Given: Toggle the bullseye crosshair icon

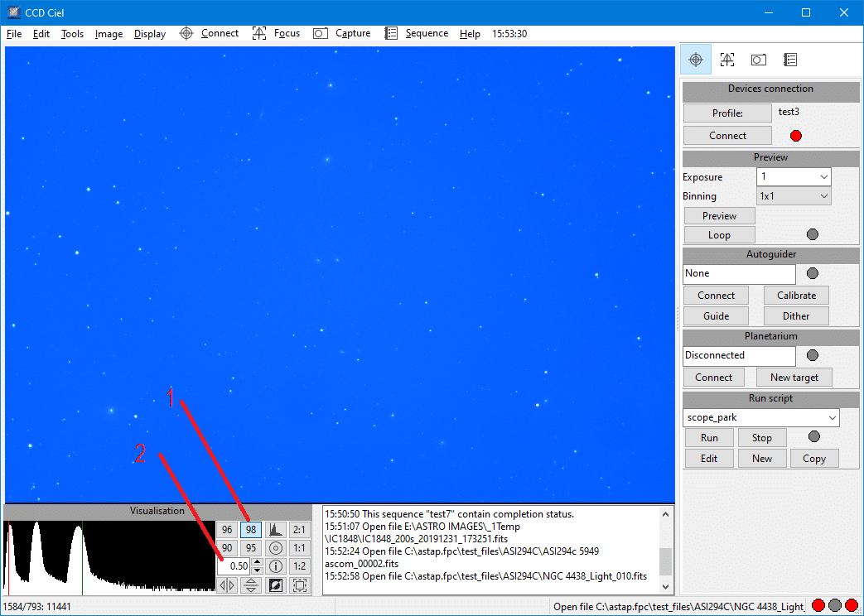Looking at the screenshot, I should tap(276, 548).
